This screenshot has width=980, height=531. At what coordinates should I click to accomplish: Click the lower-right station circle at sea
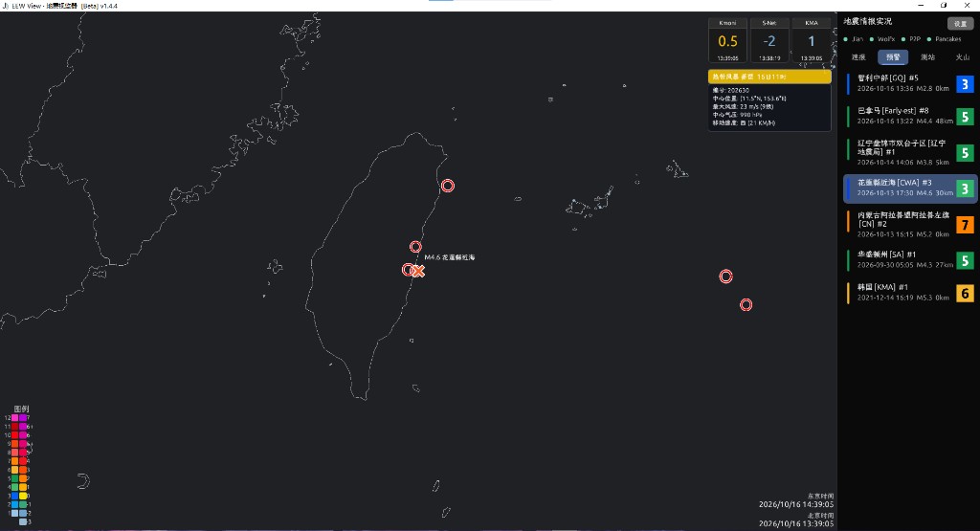[746, 305]
